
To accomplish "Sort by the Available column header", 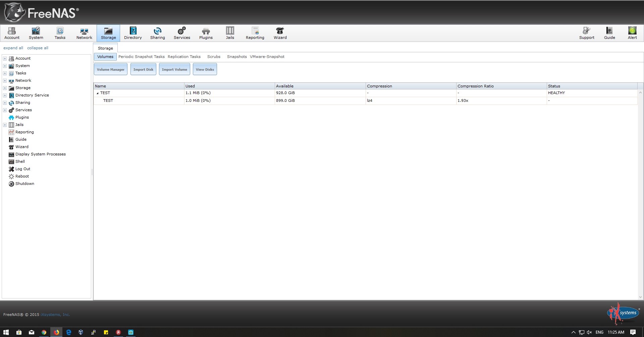I will tap(320, 86).
